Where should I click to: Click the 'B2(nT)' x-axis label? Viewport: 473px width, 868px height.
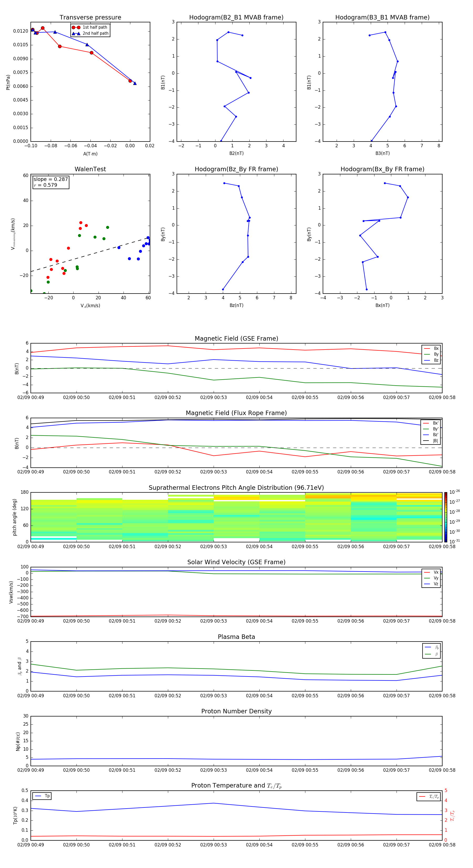pos(236,153)
